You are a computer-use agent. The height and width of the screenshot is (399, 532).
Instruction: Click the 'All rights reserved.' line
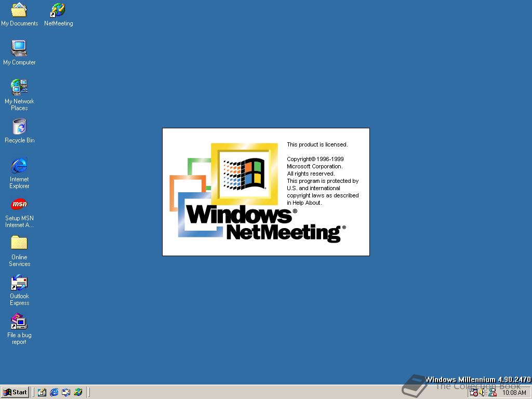point(311,174)
